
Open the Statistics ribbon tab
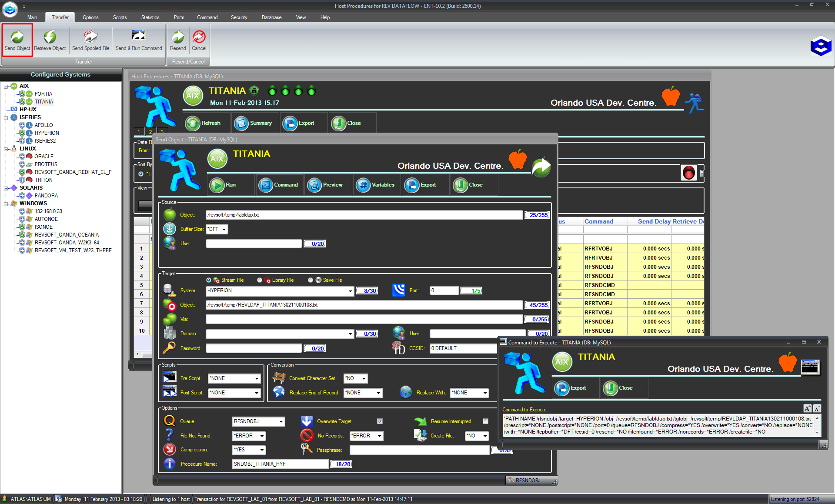tap(150, 17)
